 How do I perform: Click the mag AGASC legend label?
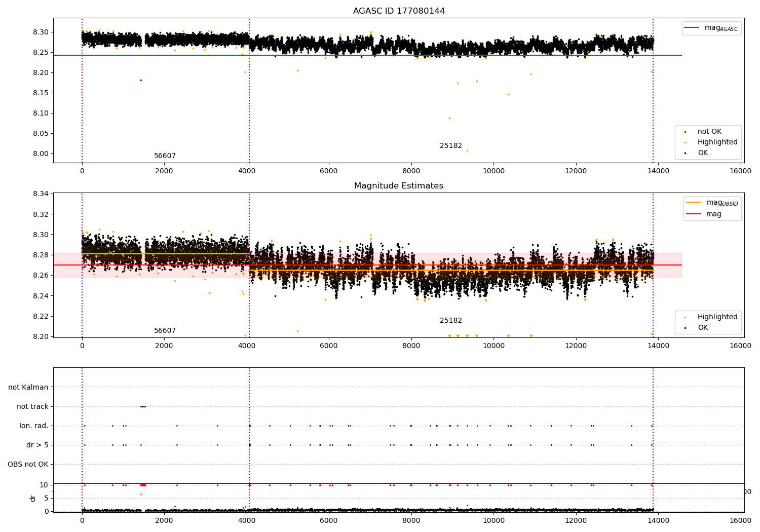(721, 28)
